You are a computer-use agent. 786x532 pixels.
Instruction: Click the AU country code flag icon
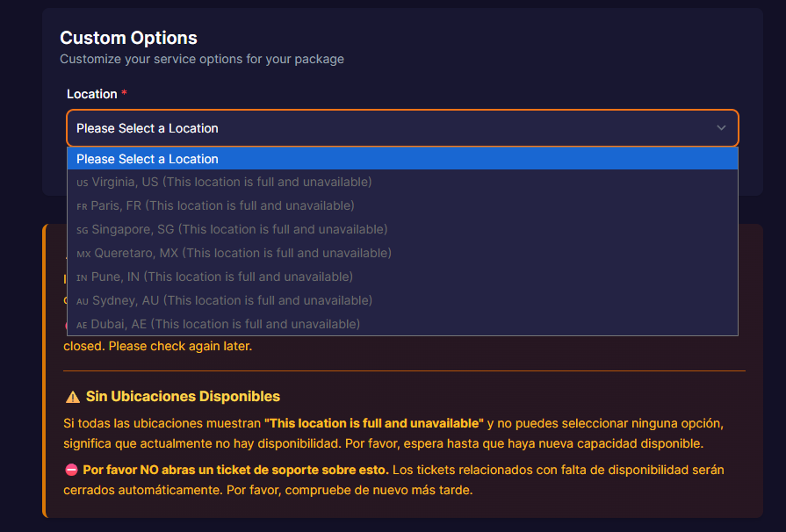click(83, 302)
